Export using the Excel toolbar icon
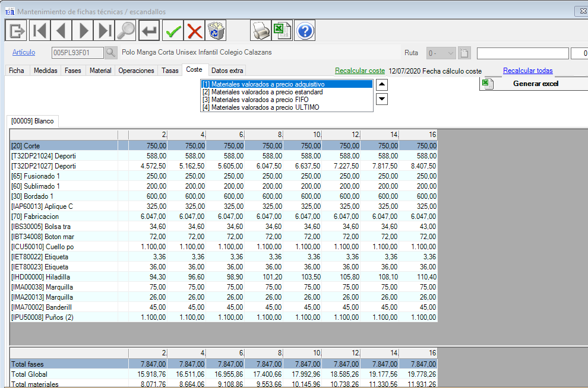This screenshot has width=588, height=388. 282,30
